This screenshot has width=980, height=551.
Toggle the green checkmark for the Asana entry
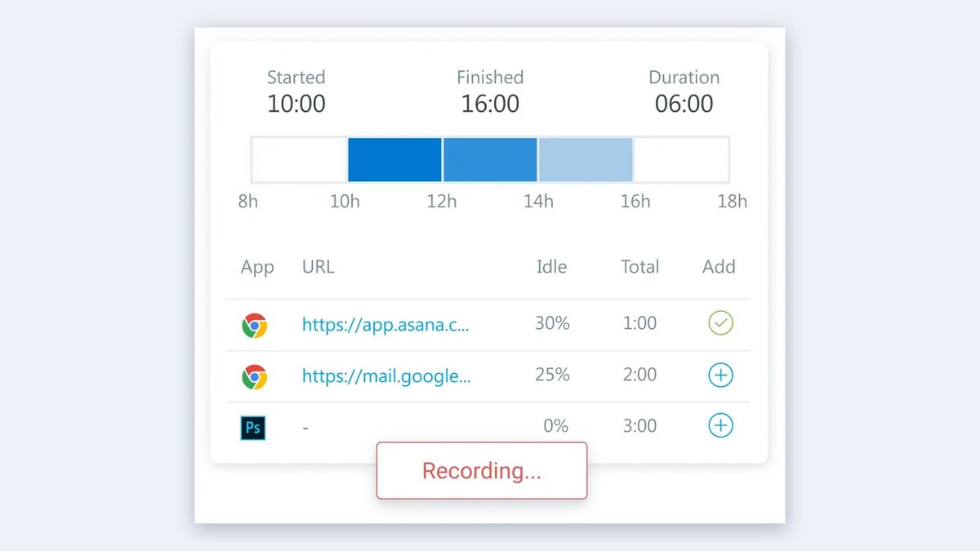point(720,323)
